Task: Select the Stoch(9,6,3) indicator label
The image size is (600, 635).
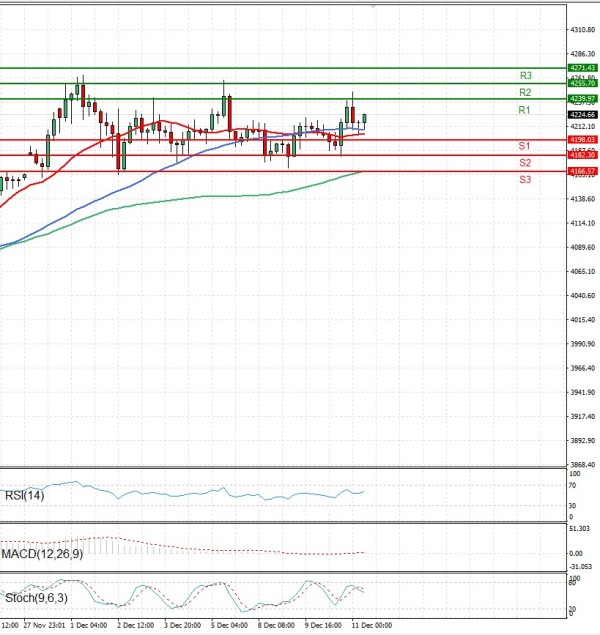Action: (37, 599)
